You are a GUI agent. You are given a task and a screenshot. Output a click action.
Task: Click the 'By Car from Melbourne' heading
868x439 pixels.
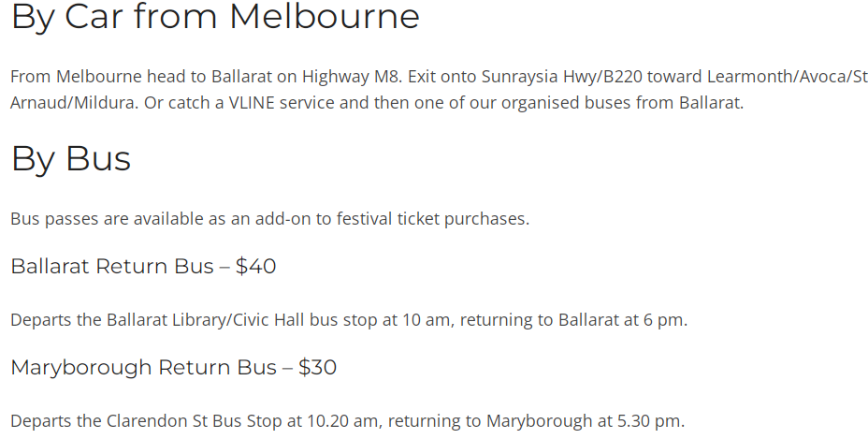point(215,17)
